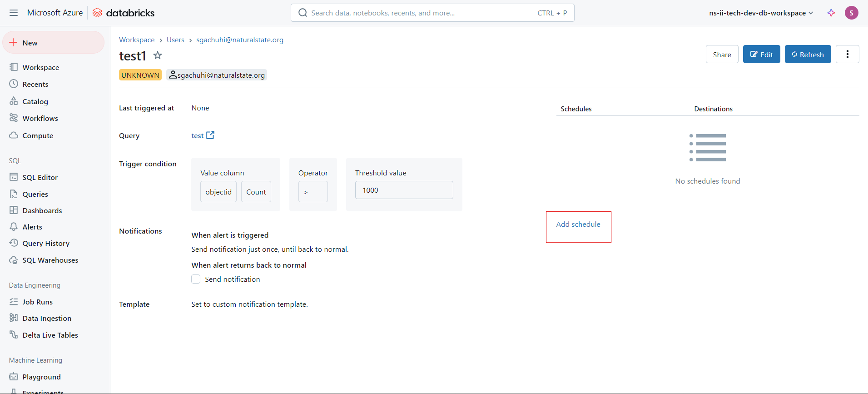
Task: Click the Schedules column header
Action: tap(576, 109)
